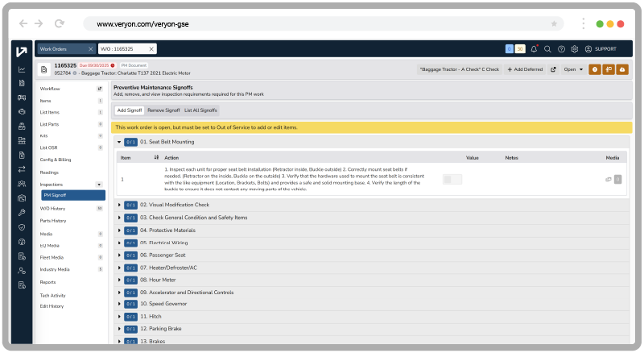Click the Add Deferred button

(x=525, y=69)
